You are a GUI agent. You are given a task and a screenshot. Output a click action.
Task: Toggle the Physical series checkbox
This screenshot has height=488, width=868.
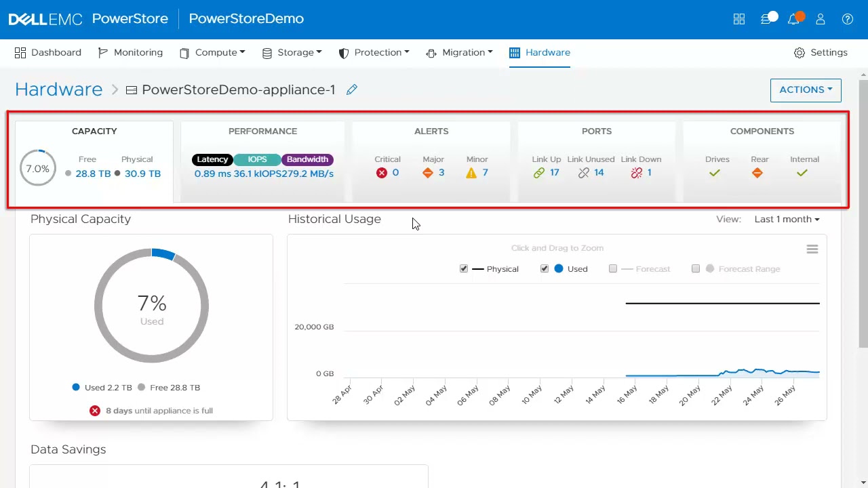(464, 269)
